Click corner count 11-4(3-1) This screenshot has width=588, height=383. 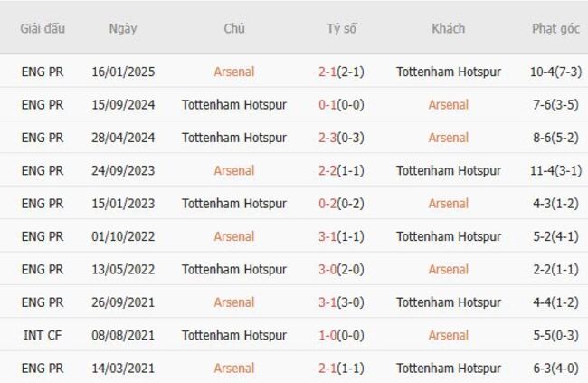555,170
